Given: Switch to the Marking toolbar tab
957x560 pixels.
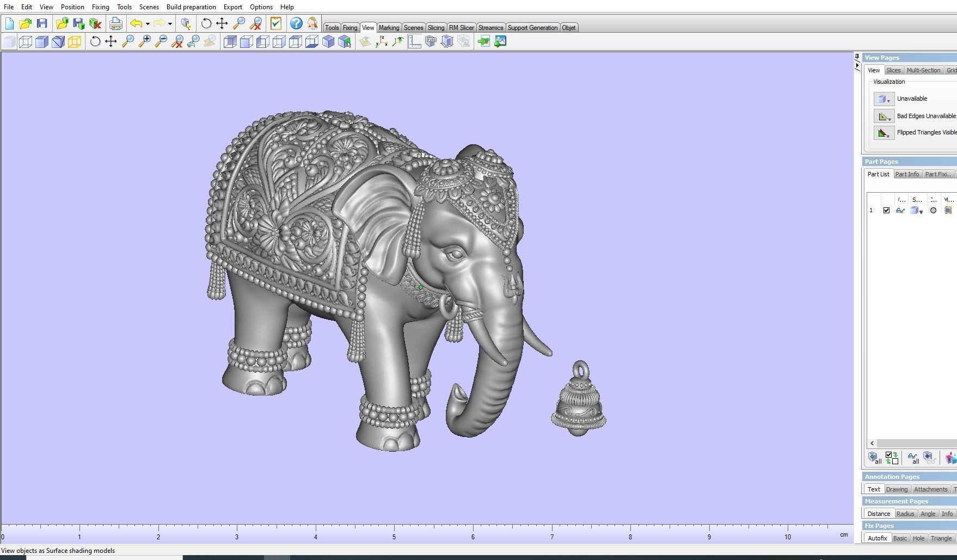Looking at the screenshot, I should [x=389, y=28].
